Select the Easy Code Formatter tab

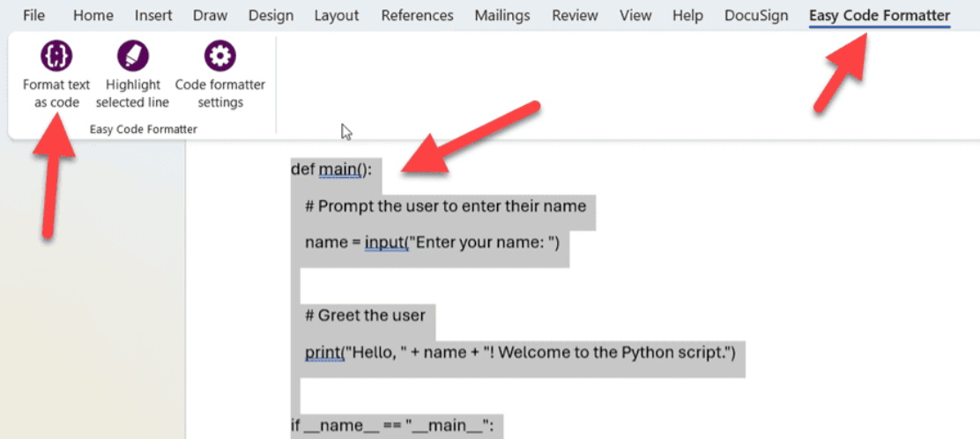(x=879, y=16)
